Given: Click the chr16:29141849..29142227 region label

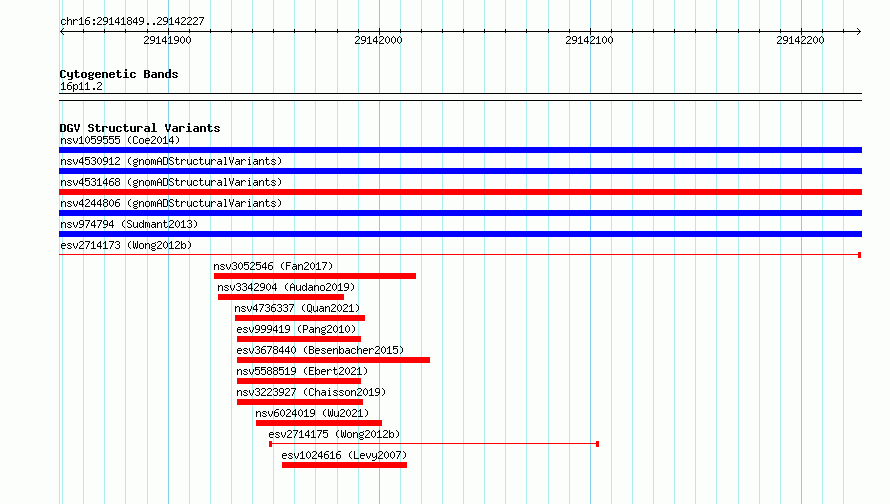Looking at the screenshot, I should 132,21.
